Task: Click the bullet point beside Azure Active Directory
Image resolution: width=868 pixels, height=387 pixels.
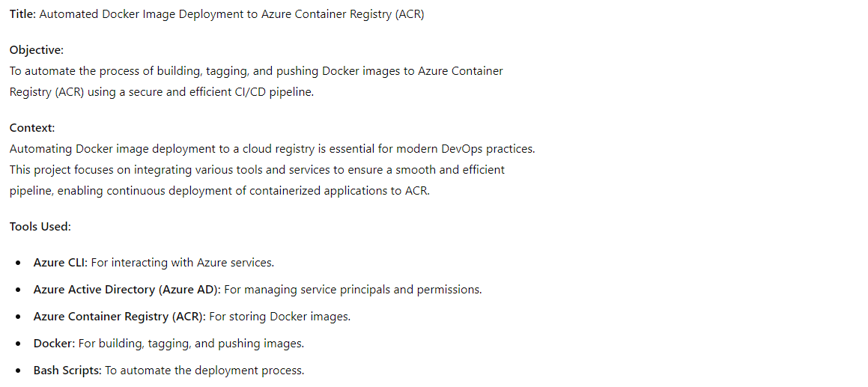Action: [19, 290]
